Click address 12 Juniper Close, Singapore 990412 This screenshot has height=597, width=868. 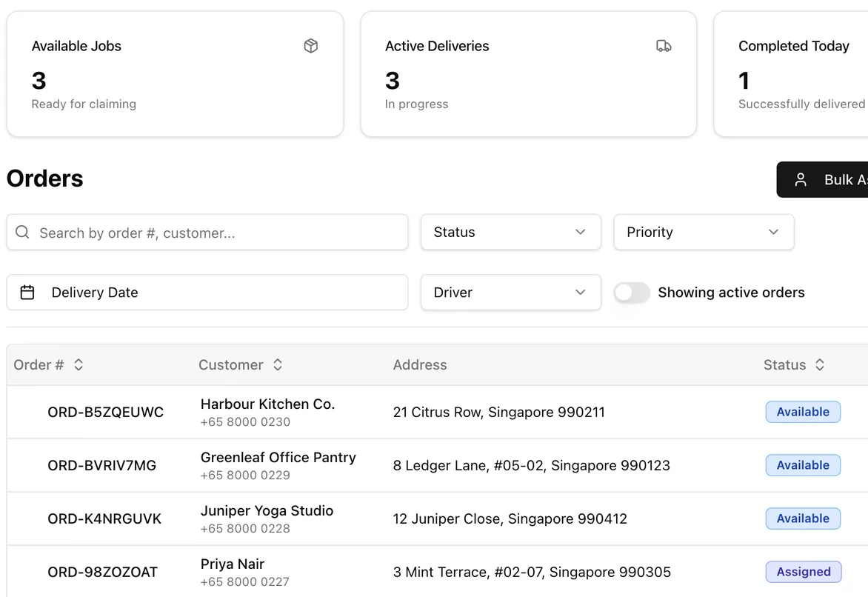[510, 518]
